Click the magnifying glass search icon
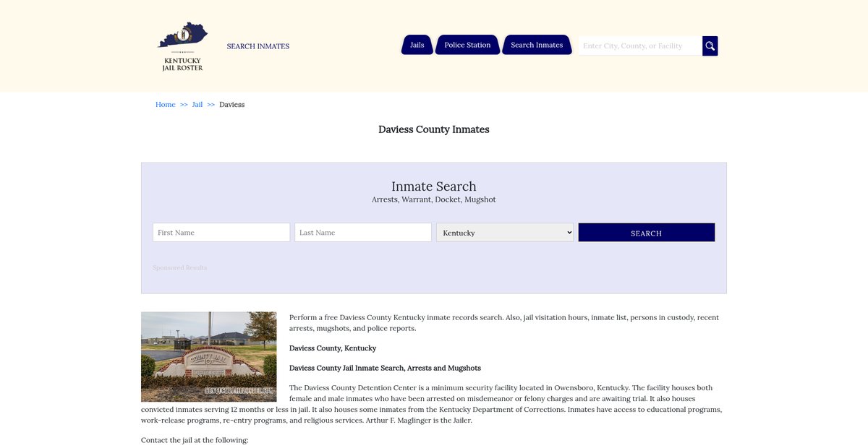The image size is (868, 448). (710, 46)
